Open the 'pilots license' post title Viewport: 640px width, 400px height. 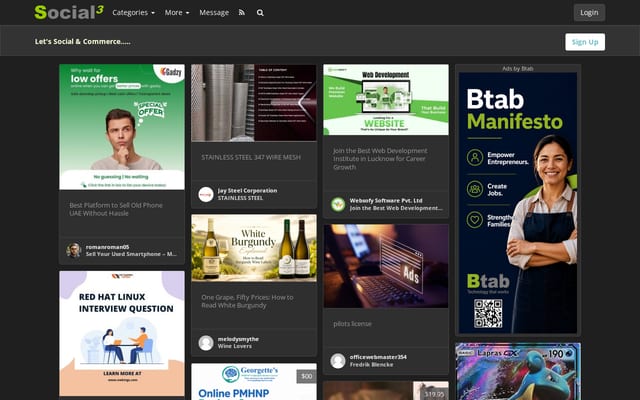(x=352, y=324)
